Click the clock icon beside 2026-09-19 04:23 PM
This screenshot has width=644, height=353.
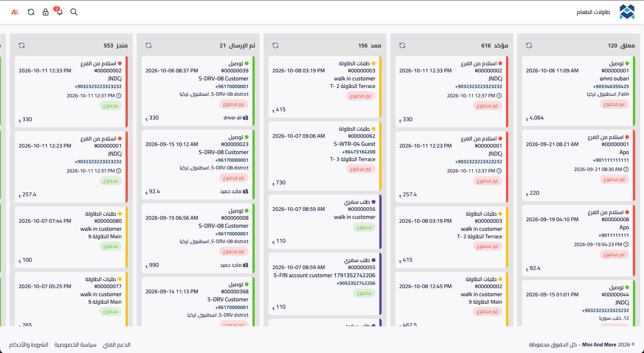point(626,244)
